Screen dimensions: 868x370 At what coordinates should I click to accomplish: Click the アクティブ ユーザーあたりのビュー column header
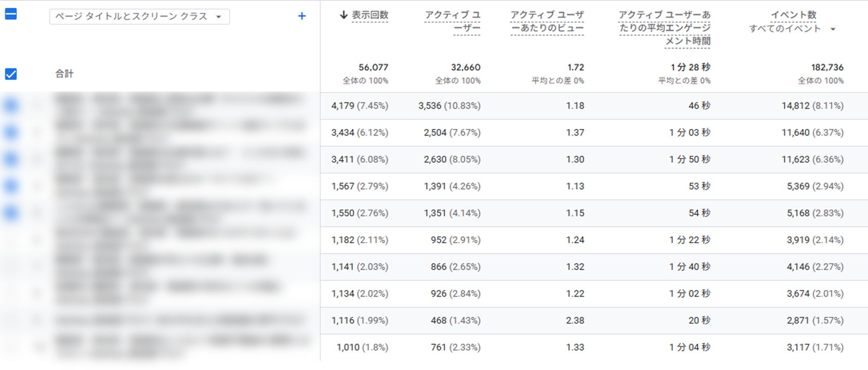click(547, 22)
